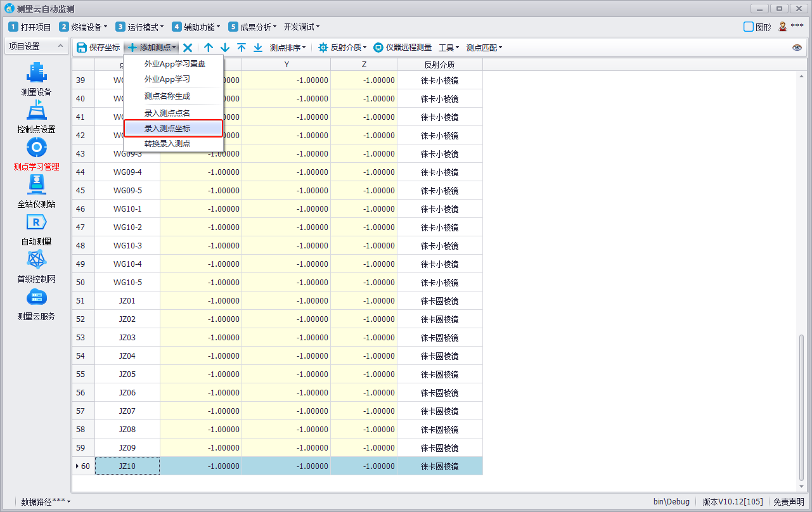Toggle the eye visibility icon in toolbar
Screen dimensions: 812x512
coord(797,48)
